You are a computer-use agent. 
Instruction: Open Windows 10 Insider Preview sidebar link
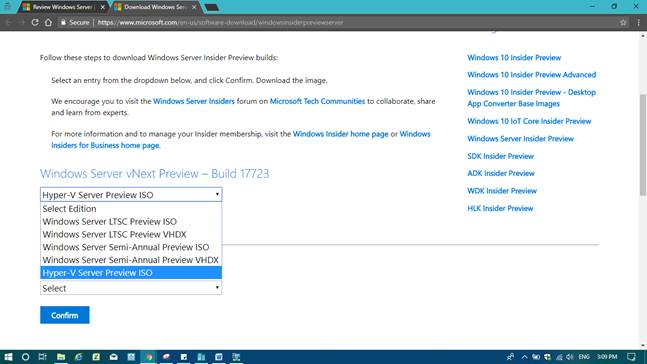pos(514,58)
